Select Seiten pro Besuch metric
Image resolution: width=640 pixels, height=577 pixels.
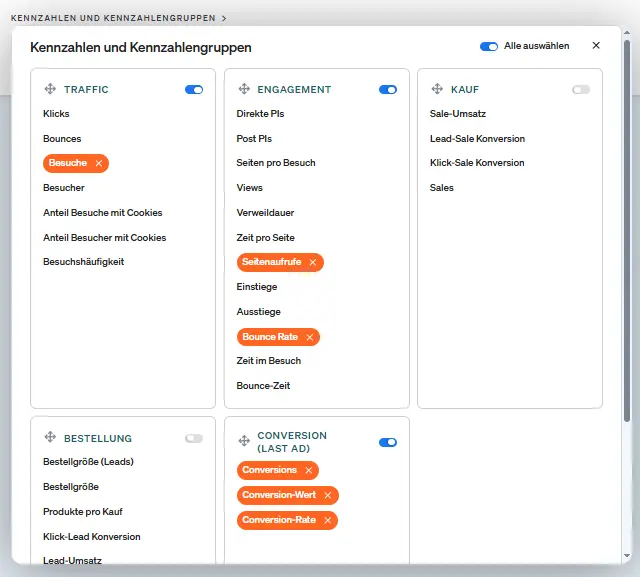coord(276,163)
